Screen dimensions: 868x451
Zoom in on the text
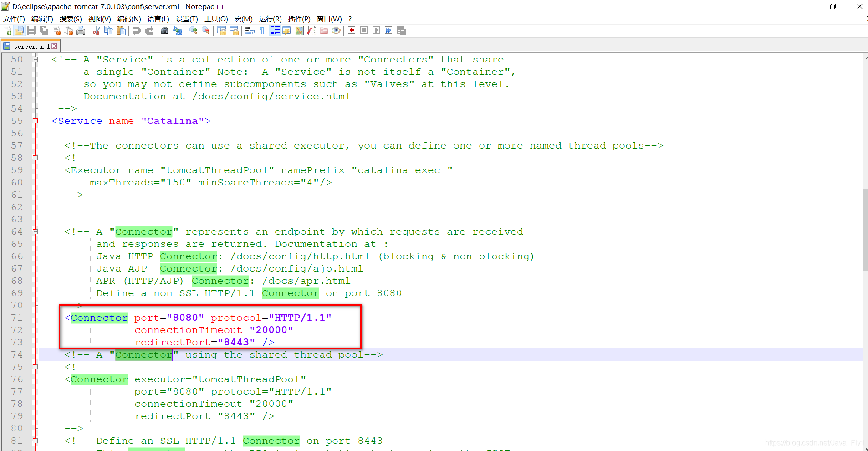coord(194,31)
